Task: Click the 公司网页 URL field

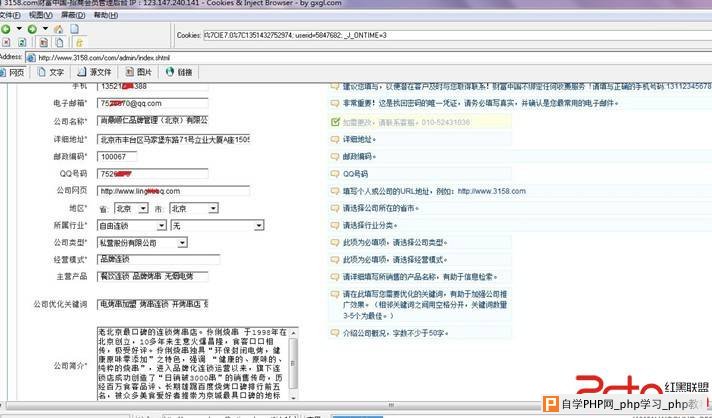Action: [x=173, y=191]
